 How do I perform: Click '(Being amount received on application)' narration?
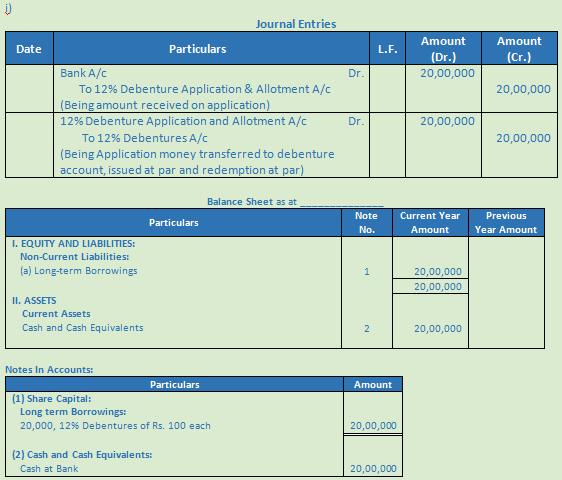165,105
